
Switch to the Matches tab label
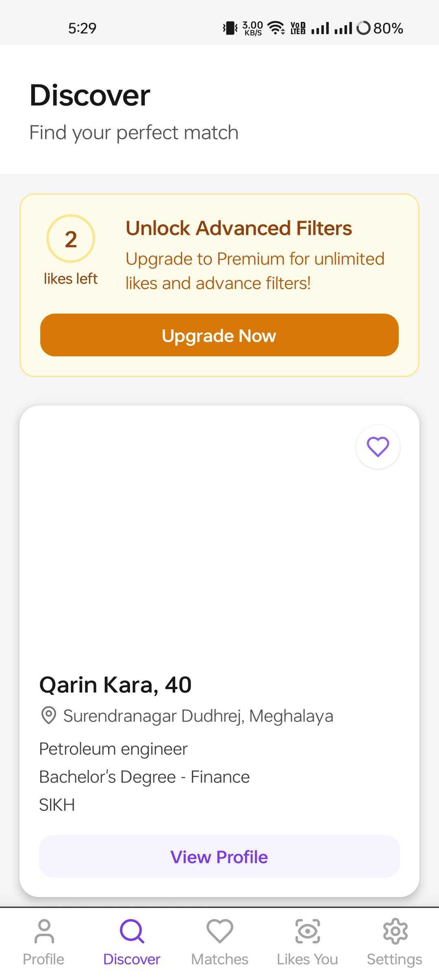click(219, 959)
